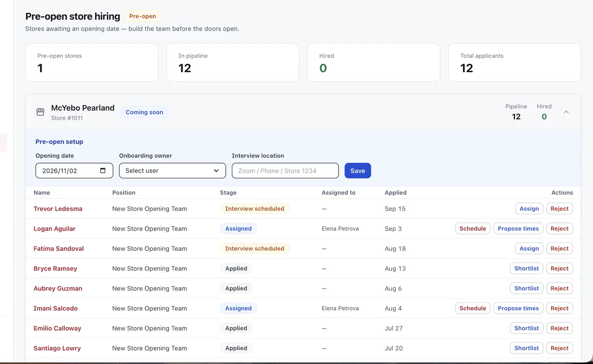This screenshot has width=593, height=364.
Task: Click Logan Aguilar's Assigned stage badge
Action: point(238,229)
